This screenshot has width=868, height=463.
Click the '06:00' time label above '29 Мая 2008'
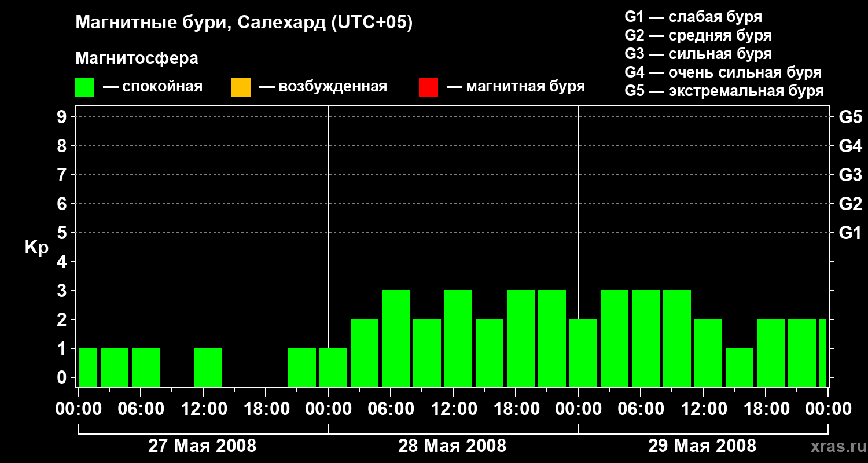[x=641, y=409]
